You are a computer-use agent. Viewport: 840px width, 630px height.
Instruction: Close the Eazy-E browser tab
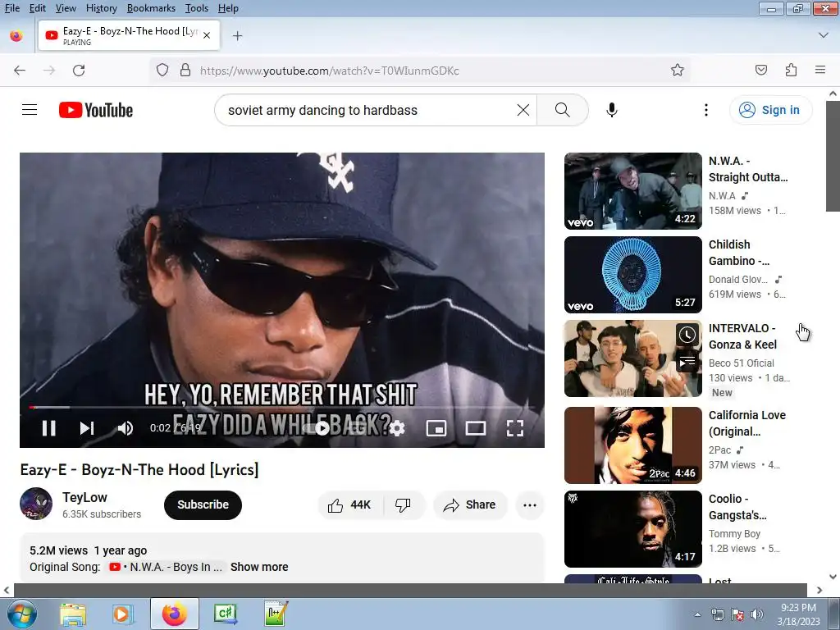(207, 35)
